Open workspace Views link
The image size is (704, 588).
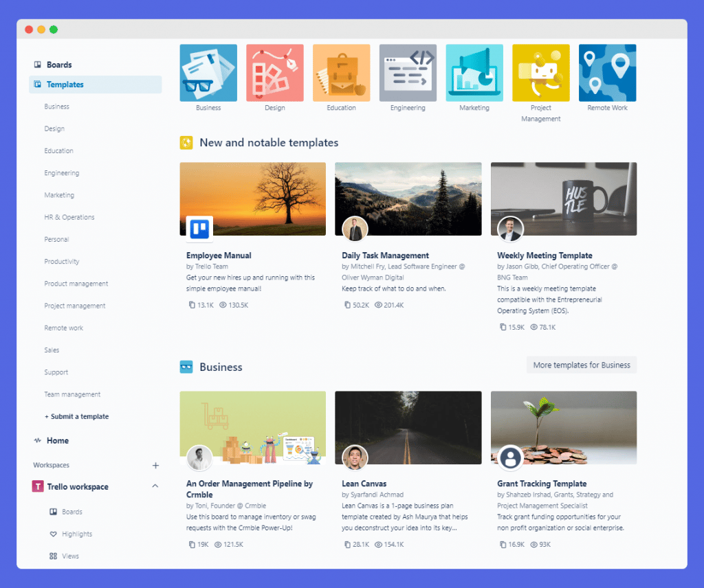click(x=71, y=556)
